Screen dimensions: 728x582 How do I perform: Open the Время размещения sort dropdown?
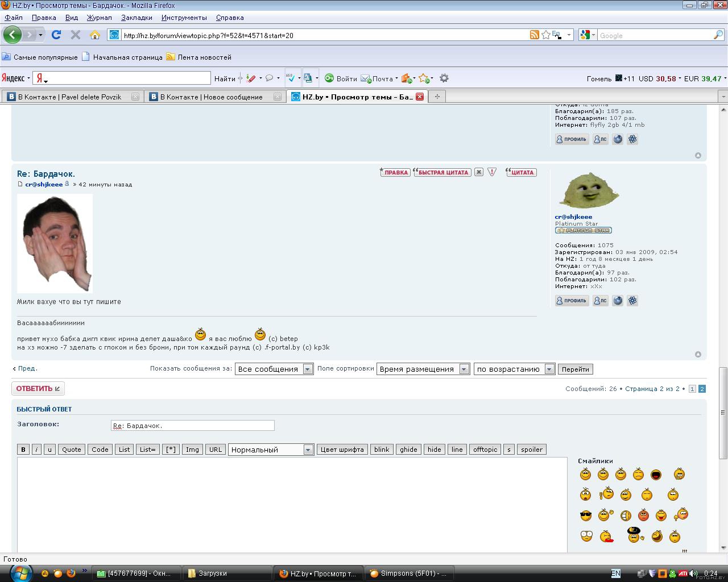point(423,369)
